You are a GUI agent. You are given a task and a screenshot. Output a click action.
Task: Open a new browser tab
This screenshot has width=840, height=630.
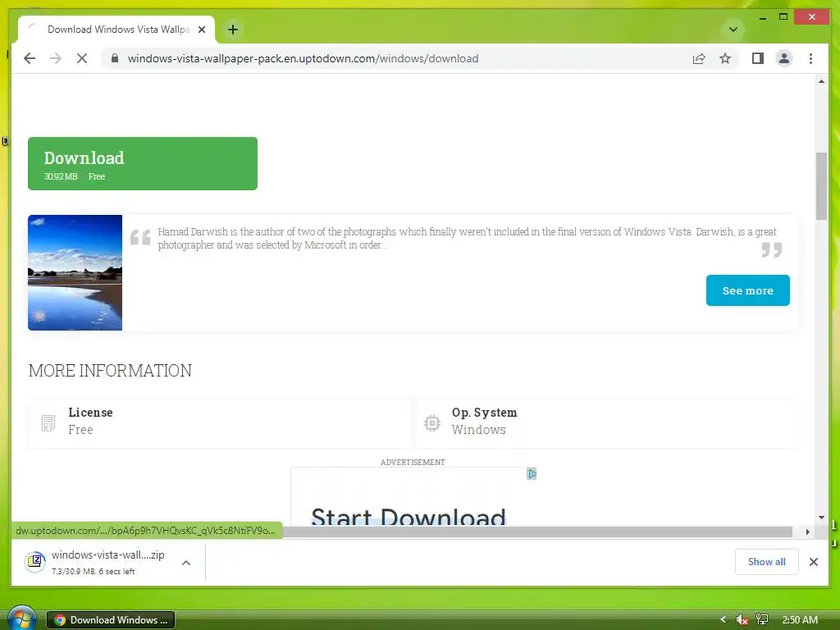[x=232, y=30]
